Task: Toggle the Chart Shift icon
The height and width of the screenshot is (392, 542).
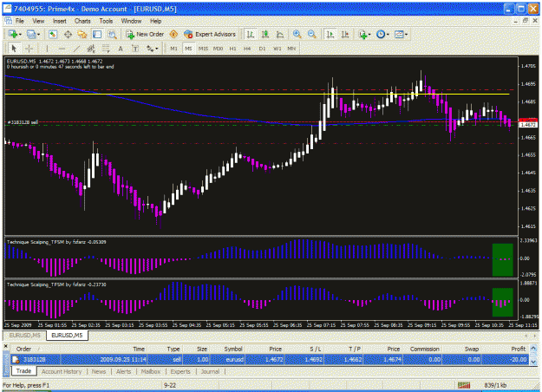Action: coord(345,34)
